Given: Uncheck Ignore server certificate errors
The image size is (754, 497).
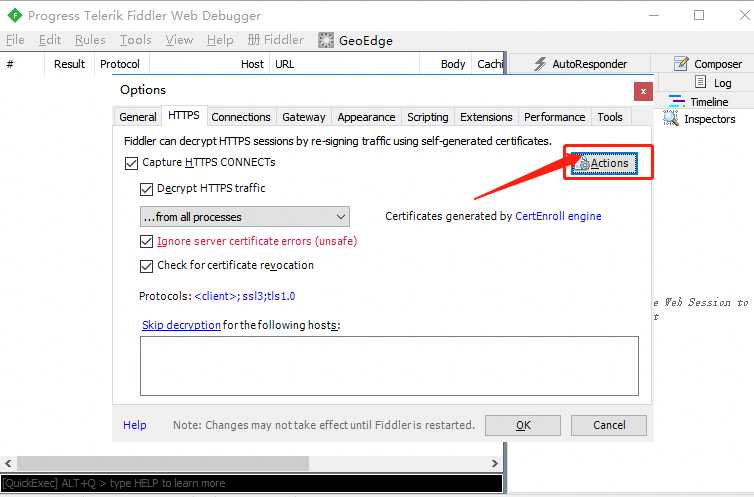Looking at the screenshot, I should [x=146, y=241].
